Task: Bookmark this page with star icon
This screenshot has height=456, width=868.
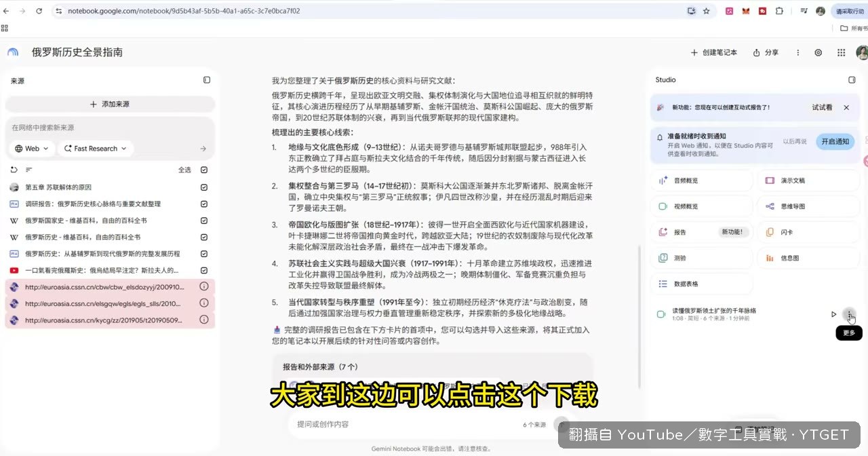Action: [x=706, y=11]
